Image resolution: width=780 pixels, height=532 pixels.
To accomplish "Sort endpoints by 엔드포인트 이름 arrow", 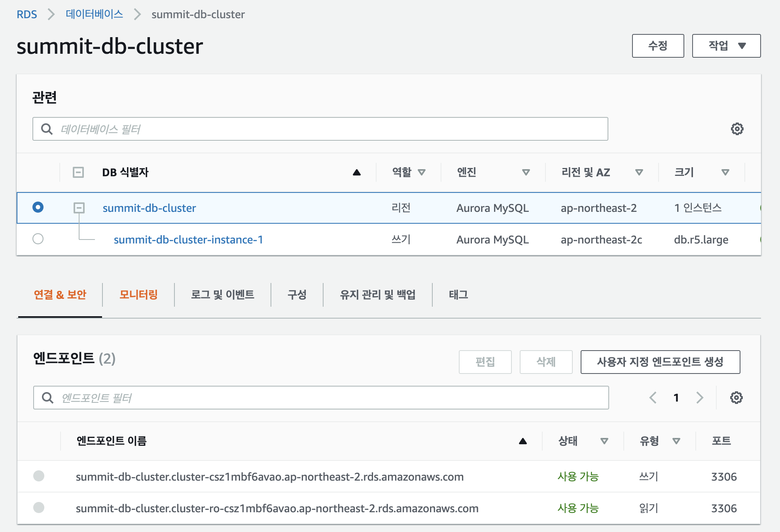I will click(x=523, y=441).
